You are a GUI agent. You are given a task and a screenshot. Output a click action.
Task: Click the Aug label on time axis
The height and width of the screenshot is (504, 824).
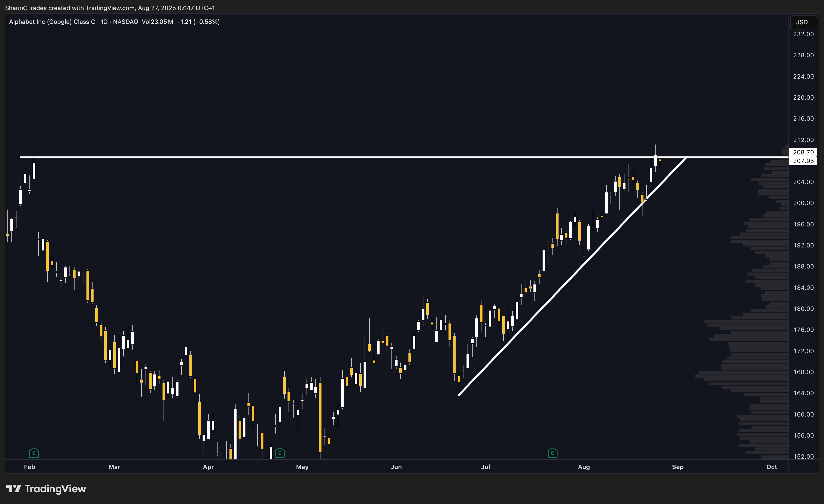pos(584,467)
